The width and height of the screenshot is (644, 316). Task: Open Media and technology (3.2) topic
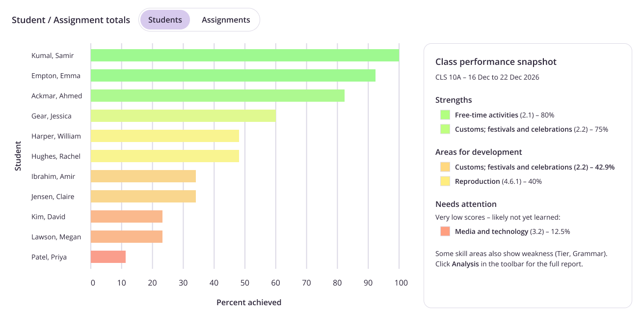pos(512,231)
